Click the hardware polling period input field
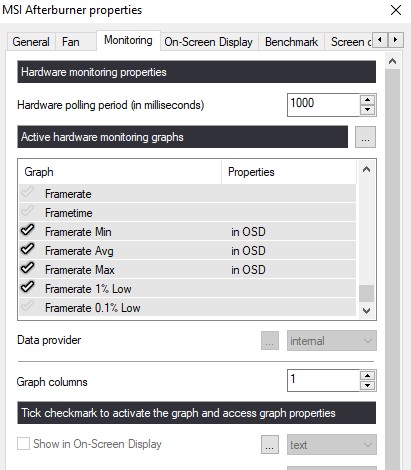411x470 pixels. click(x=323, y=105)
